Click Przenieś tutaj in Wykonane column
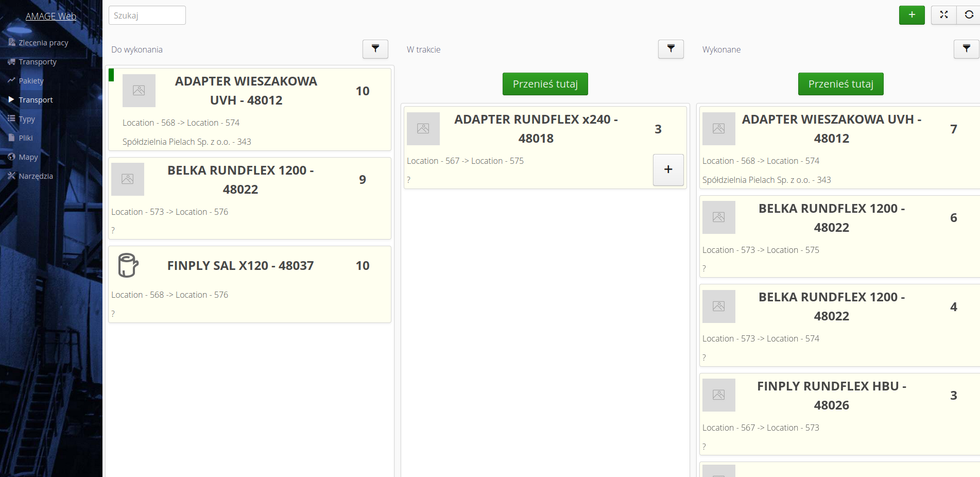The width and height of the screenshot is (980, 477). (x=840, y=84)
